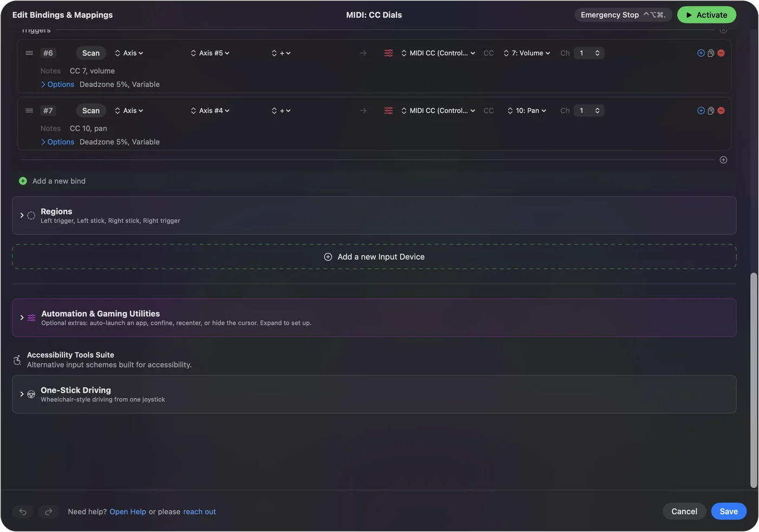Viewport: 759px width, 532px height.
Task: Click the wheelchair Accessibility Tools Suite icon
Action: tap(17, 360)
